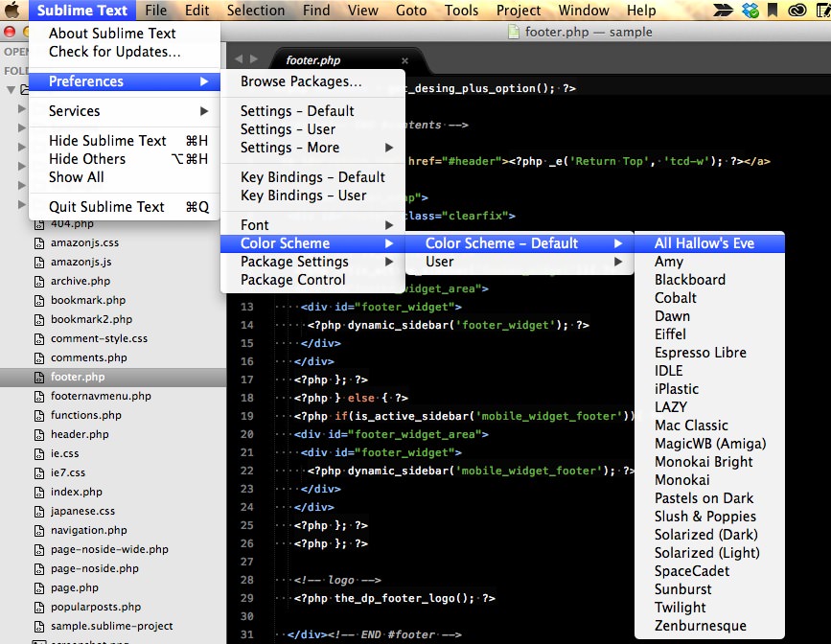Screen dimensions: 831x644
Task: Select the All Hallow's Eve color scheme
Action: [x=709, y=243]
